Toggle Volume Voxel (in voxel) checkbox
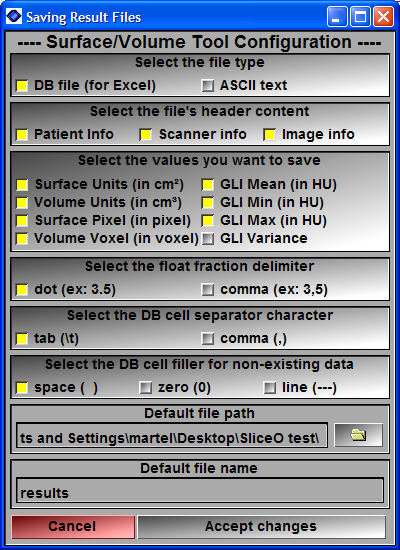The height and width of the screenshot is (550, 400). [x=22, y=239]
